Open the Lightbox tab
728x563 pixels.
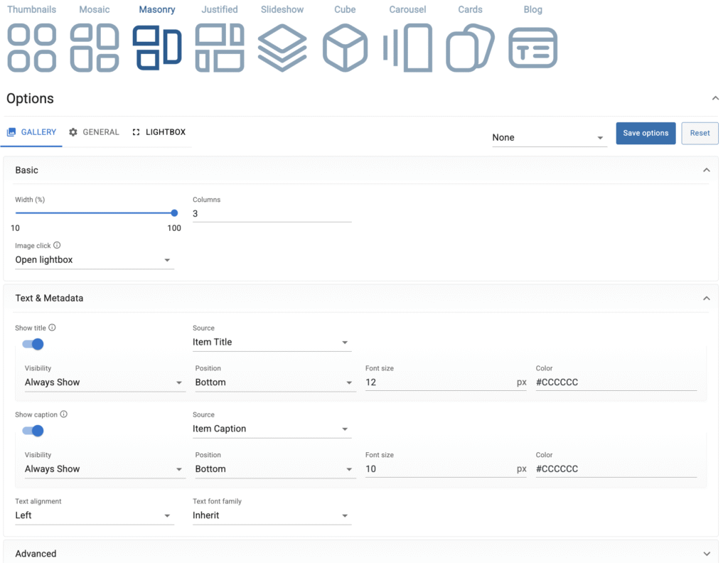(x=159, y=132)
